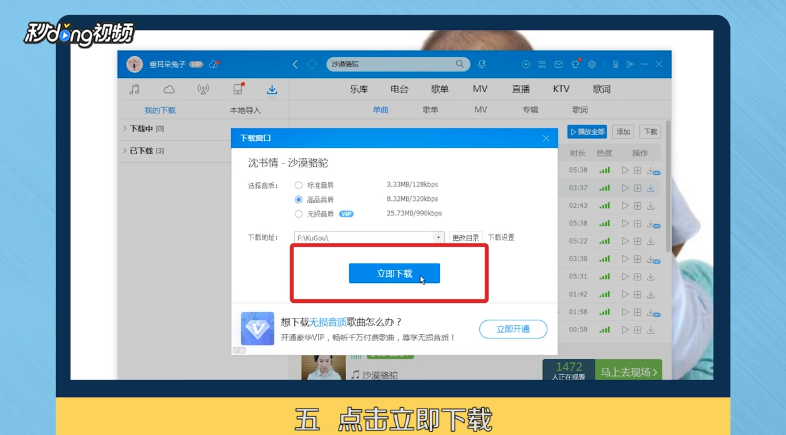Select the 我的下载 tab
786x435 pixels.
[160, 110]
